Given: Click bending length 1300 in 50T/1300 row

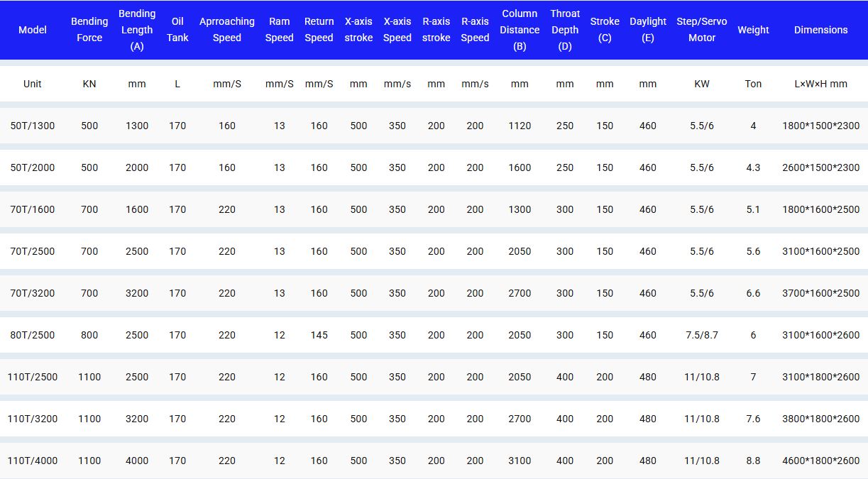Looking at the screenshot, I should tap(137, 126).
